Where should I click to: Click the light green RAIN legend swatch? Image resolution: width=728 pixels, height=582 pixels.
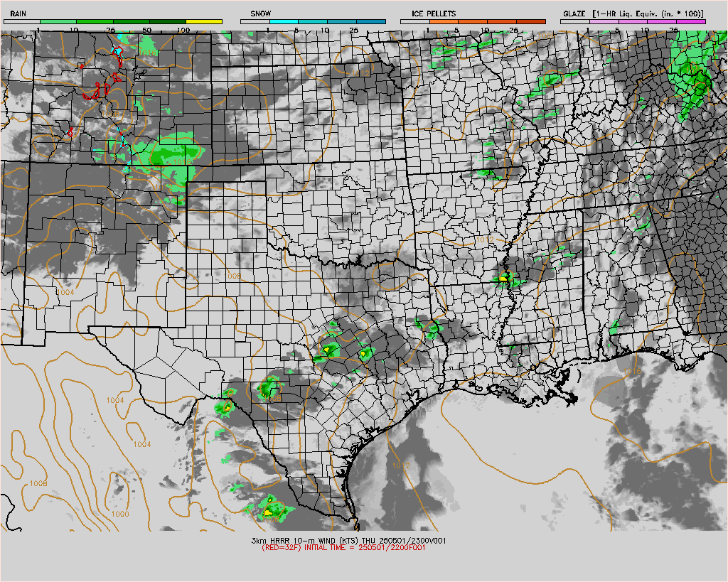point(58,21)
